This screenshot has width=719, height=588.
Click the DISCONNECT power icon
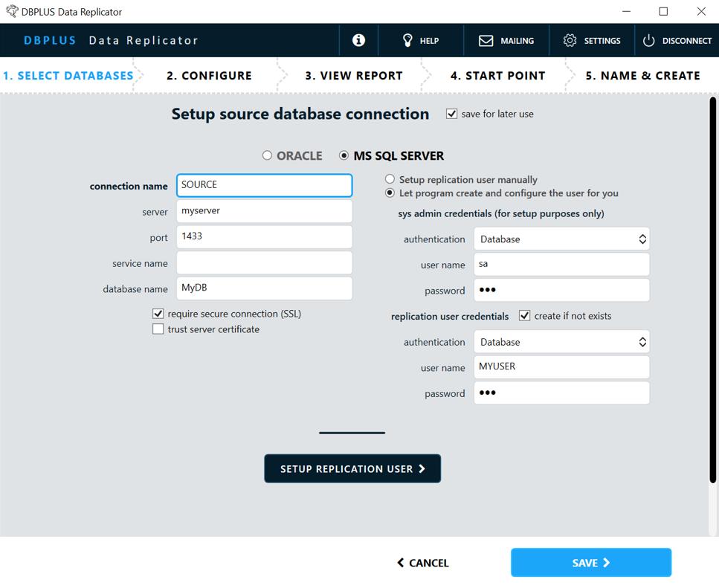(648, 40)
